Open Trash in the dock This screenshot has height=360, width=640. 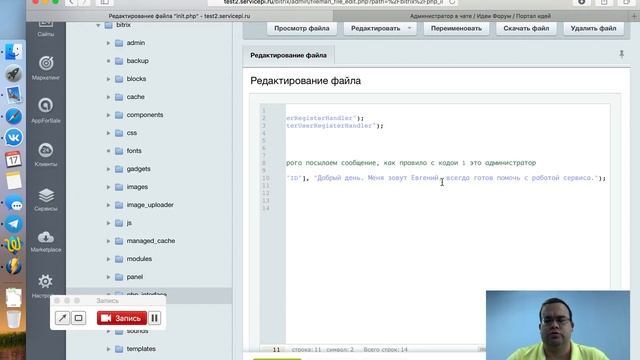tap(13, 319)
